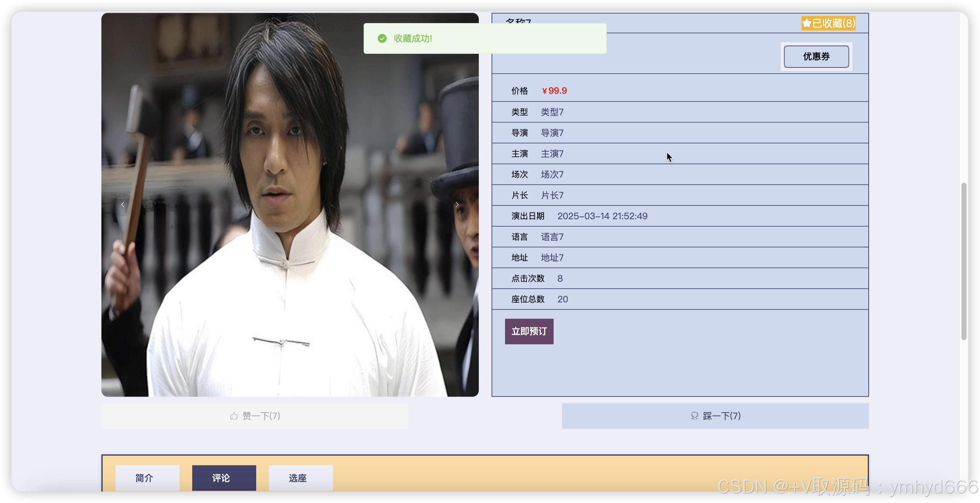The height and width of the screenshot is (503, 980).
Task: Click the page vertical scrollbar thumb
Action: (x=964, y=262)
